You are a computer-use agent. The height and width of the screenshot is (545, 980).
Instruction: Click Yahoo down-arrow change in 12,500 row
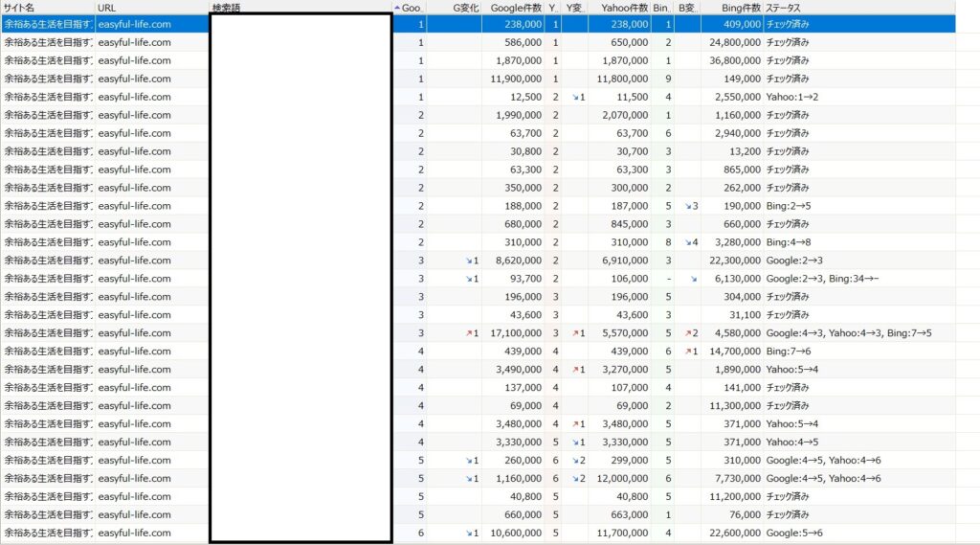pyautogui.click(x=579, y=97)
